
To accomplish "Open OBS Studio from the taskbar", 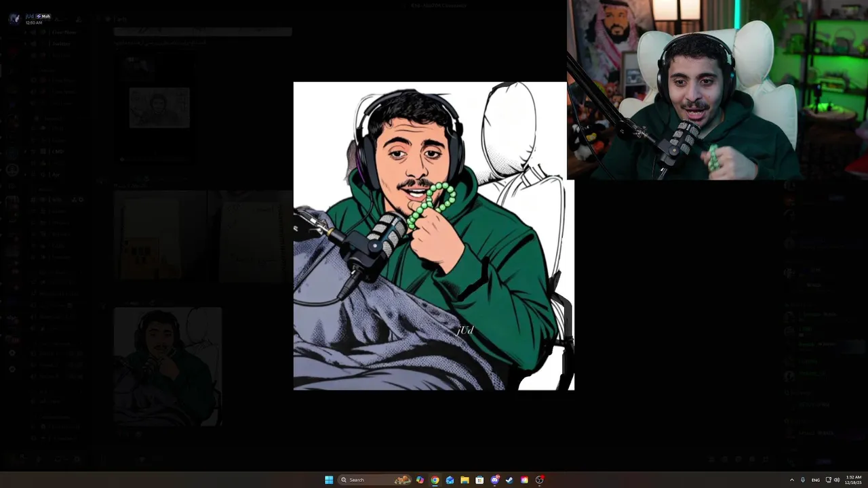I will pos(539,480).
